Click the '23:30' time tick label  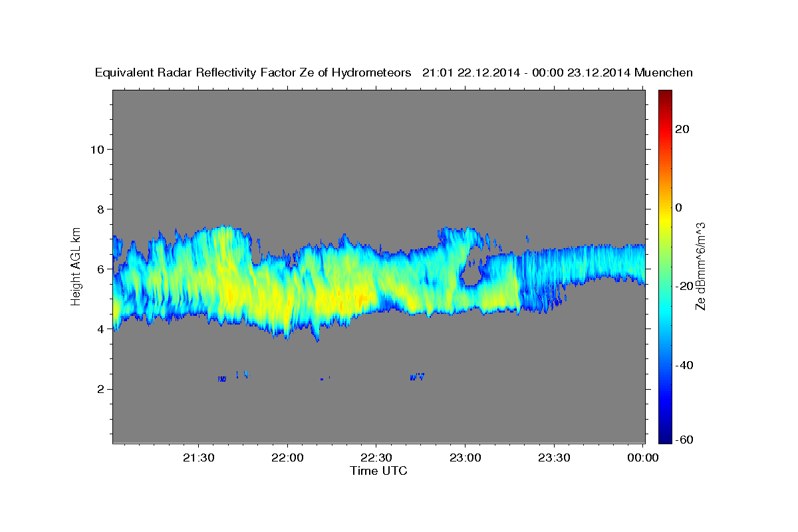pos(554,458)
